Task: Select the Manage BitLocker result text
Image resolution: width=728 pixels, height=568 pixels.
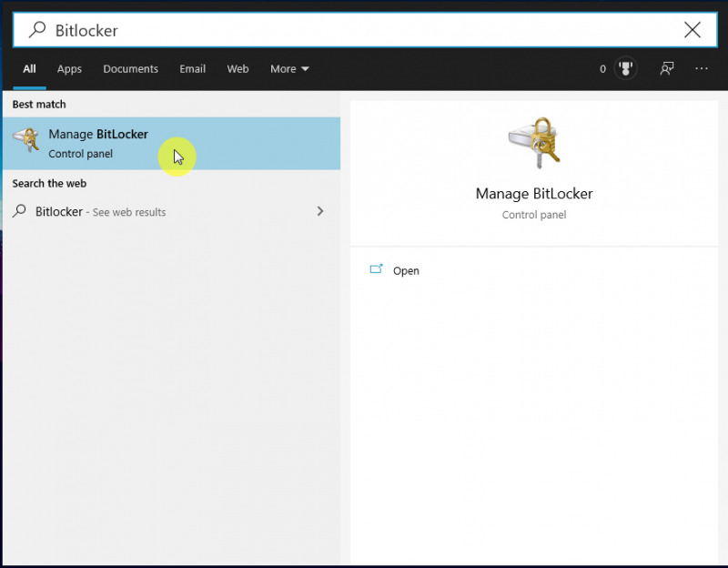Action: pos(98,135)
